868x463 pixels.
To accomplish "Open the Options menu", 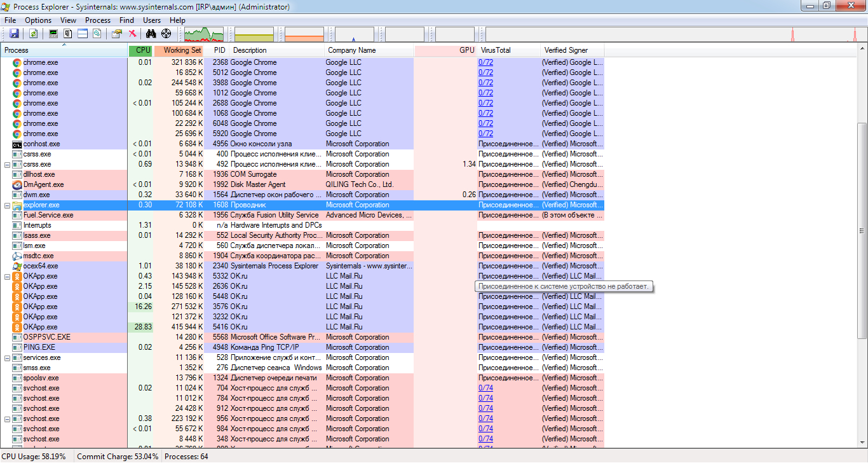I will 38,20.
